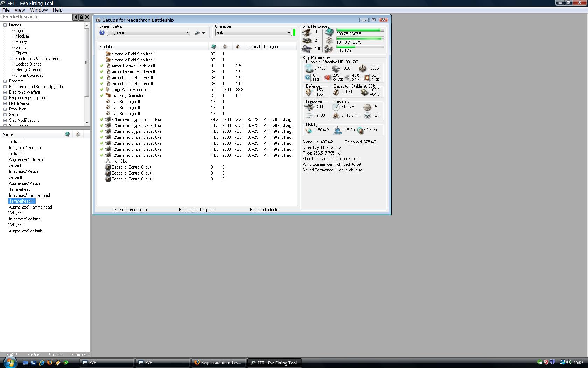The width and height of the screenshot is (588, 368).
Task: Clear the search with the X button
Action: pos(87,17)
